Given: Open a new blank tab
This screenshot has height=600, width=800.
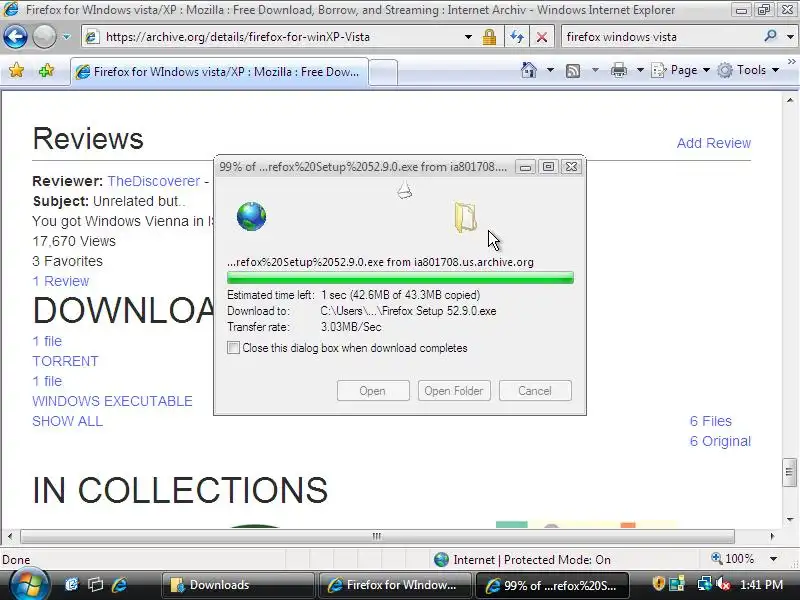Looking at the screenshot, I should [383, 72].
